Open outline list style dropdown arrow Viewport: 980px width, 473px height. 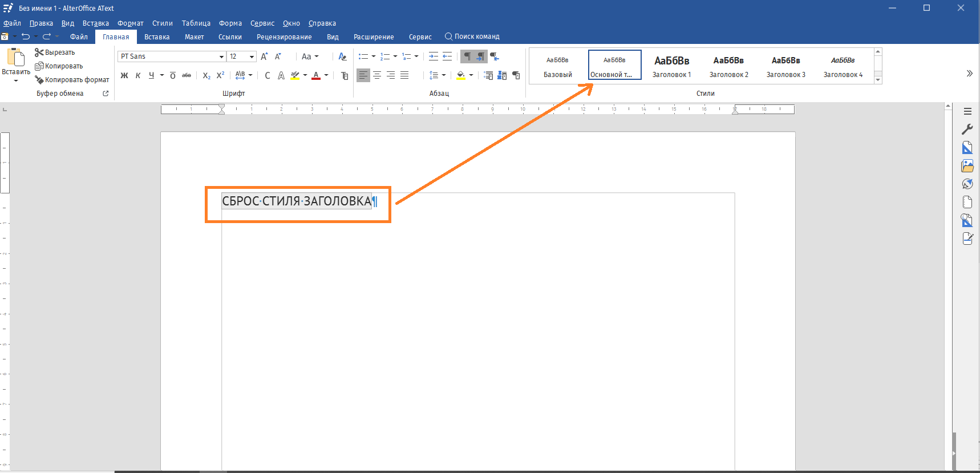coord(416,56)
